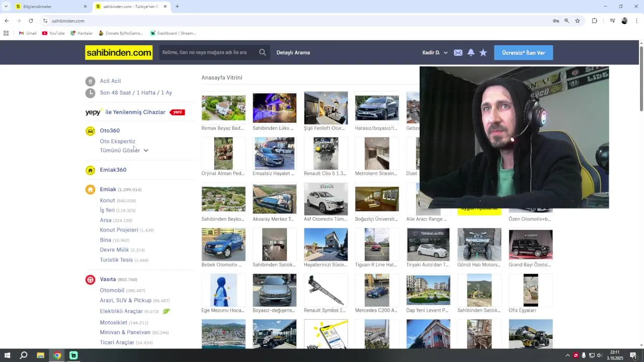This screenshot has width=644, height=362.
Task: Open Arazi, SUV & Pickup link
Action: pos(125,300)
